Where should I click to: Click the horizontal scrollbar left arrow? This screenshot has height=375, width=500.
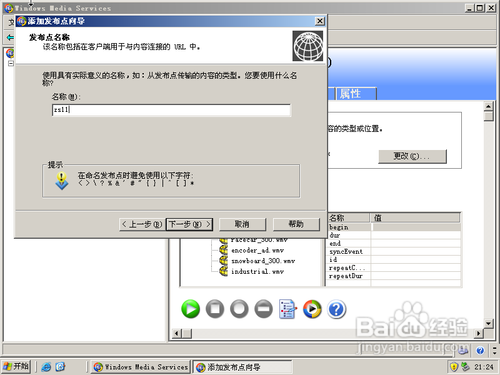click(177, 333)
